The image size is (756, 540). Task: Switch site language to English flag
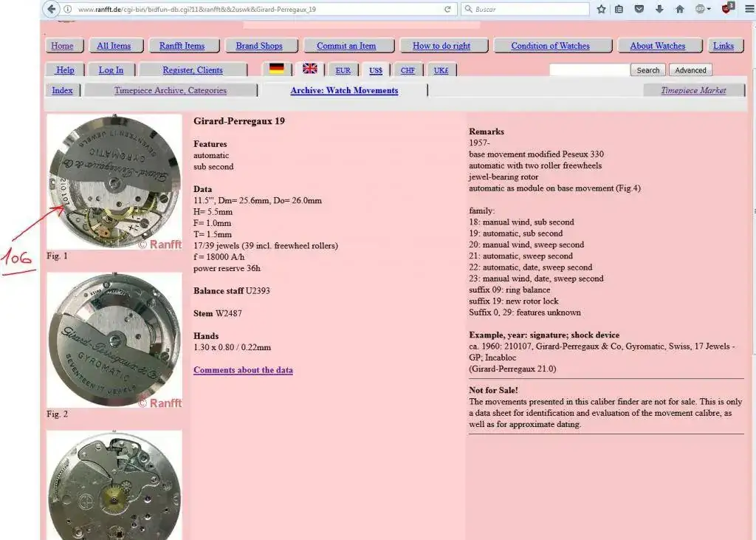coord(309,69)
